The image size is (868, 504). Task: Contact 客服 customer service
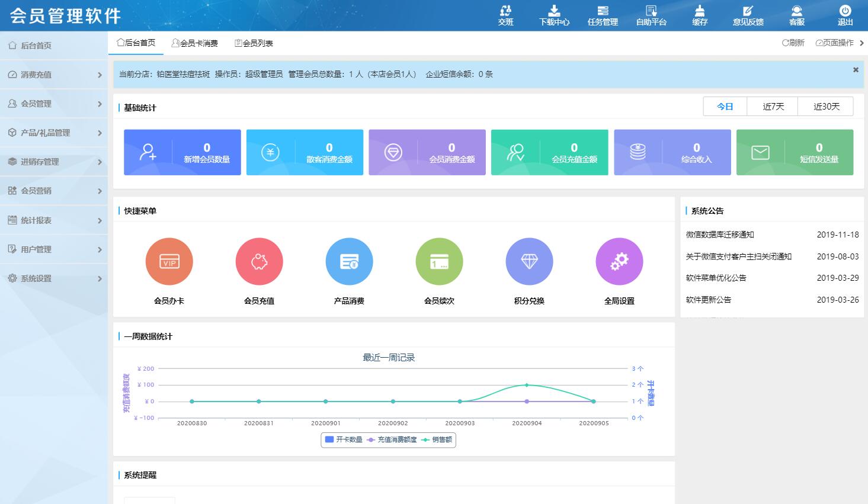[x=797, y=15]
